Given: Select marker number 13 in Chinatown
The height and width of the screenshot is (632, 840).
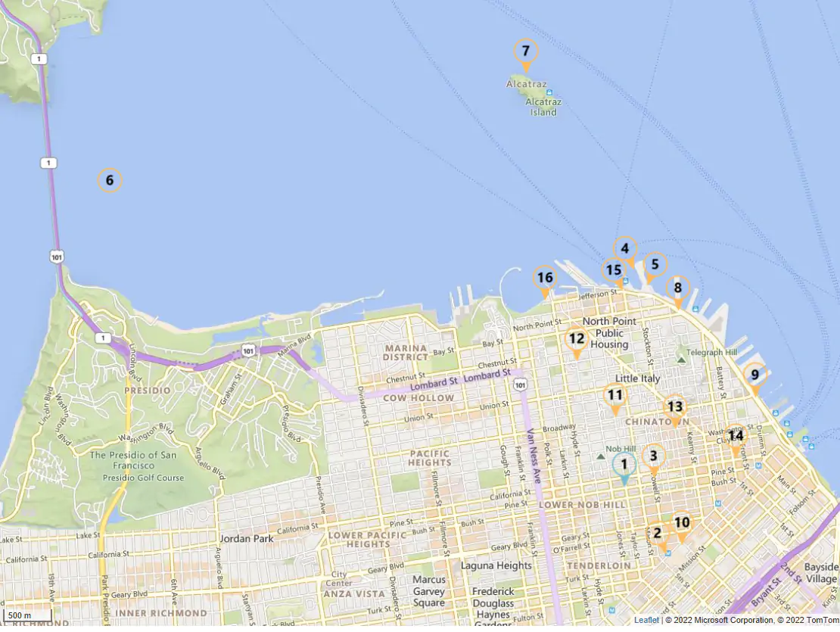Looking at the screenshot, I should (x=675, y=407).
